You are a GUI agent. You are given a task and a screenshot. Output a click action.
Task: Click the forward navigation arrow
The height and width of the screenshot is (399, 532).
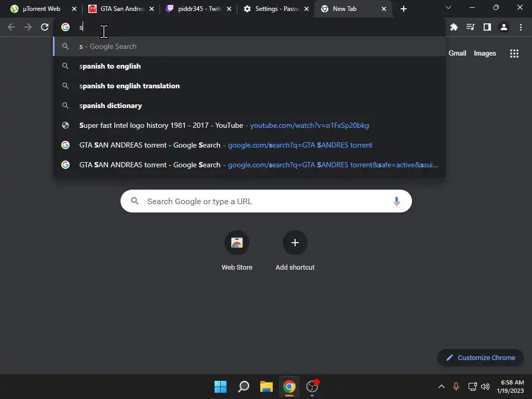(28, 27)
